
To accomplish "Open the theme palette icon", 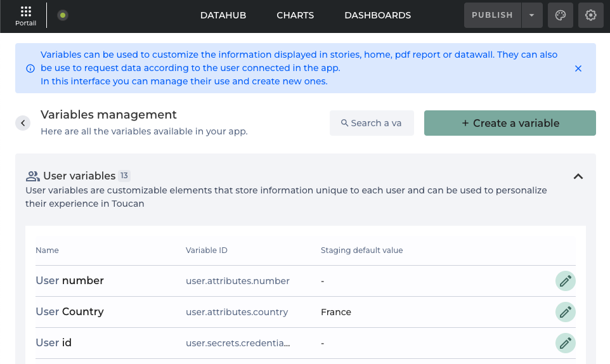I will point(560,15).
